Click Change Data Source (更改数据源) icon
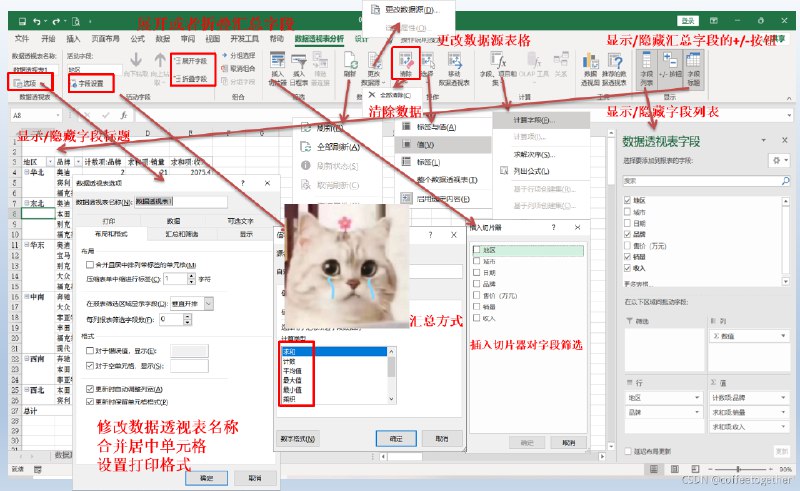Screen dimensions: 800x491 (x=374, y=61)
